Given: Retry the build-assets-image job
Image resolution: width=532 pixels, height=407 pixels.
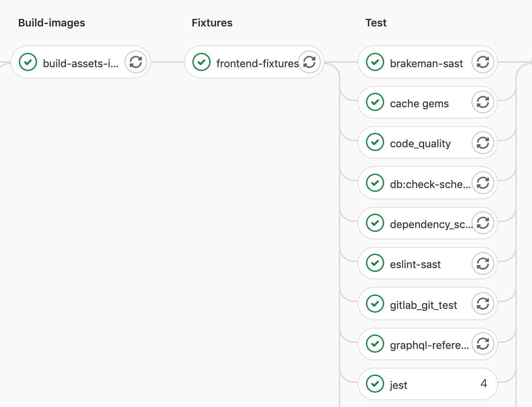Looking at the screenshot, I should [136, 62].
